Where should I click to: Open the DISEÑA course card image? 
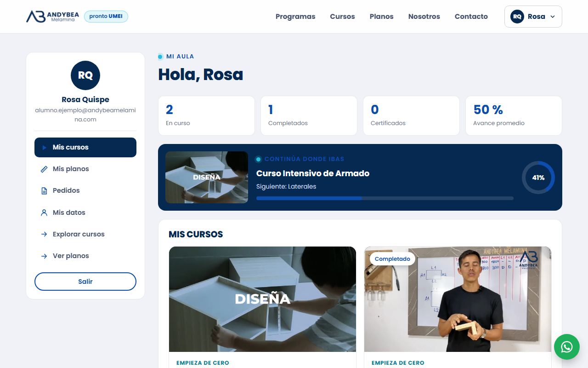(x=262, y=299)
